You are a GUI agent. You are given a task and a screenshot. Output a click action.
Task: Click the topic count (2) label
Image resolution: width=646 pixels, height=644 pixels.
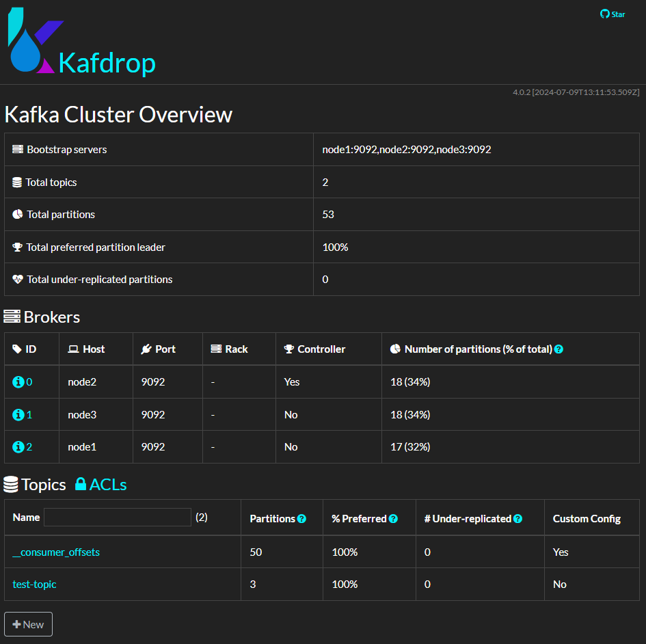click(202, 517)
